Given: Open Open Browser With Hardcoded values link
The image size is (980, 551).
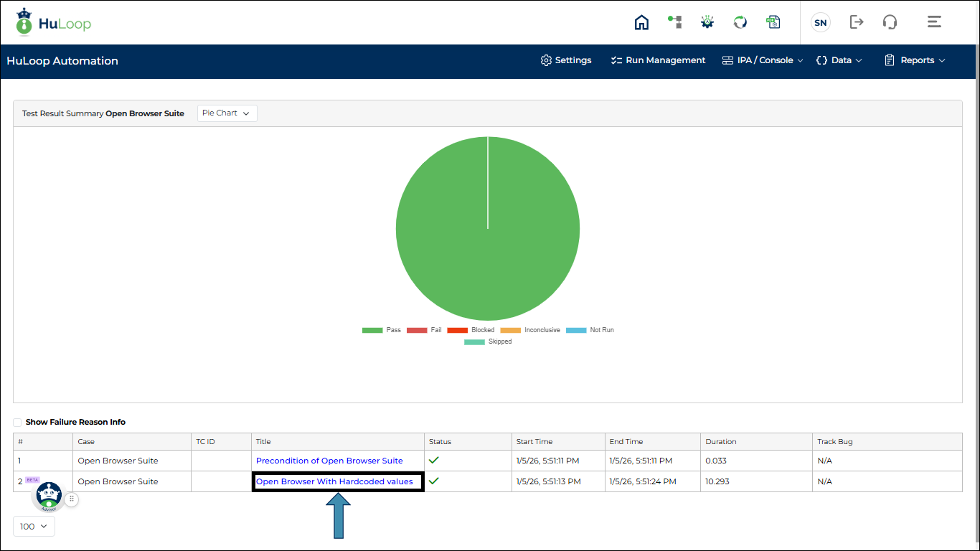Looking at the screenshot, I should click(x=334, y=481).
